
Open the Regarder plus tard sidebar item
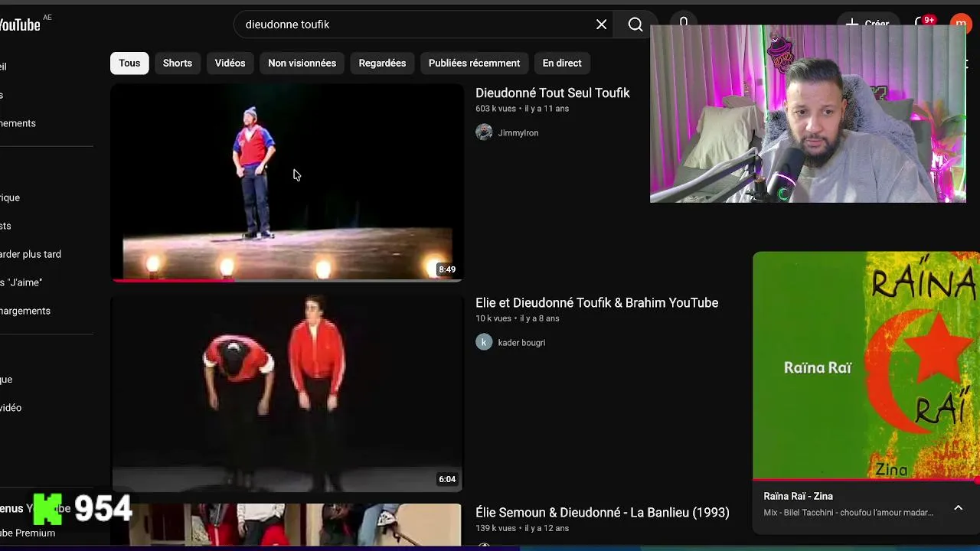tap(31, 254)
